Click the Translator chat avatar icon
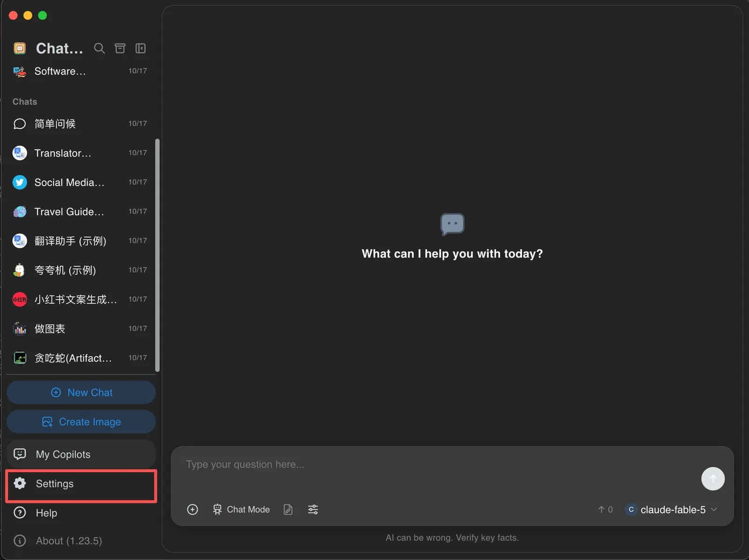This screenshot has height=560, width=749. click(x=20, y=153)
